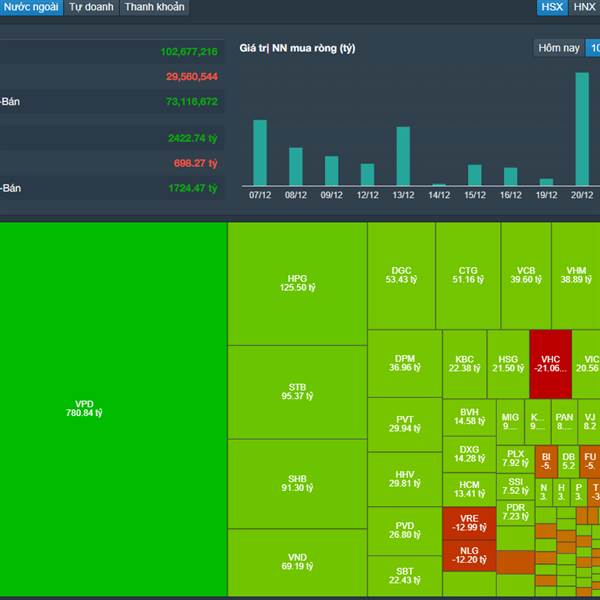
Task: Open the VPD treemap tile
Action: click(114, 409)
